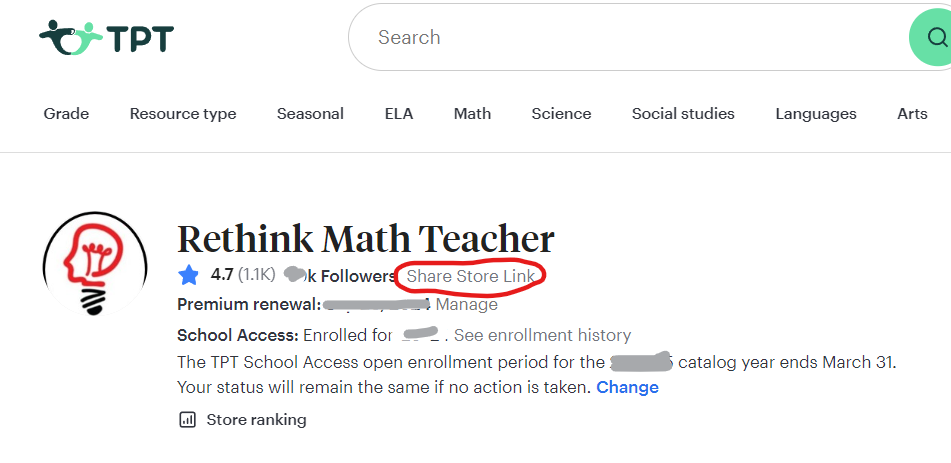Select the Math category

click(x=472, y=114)
